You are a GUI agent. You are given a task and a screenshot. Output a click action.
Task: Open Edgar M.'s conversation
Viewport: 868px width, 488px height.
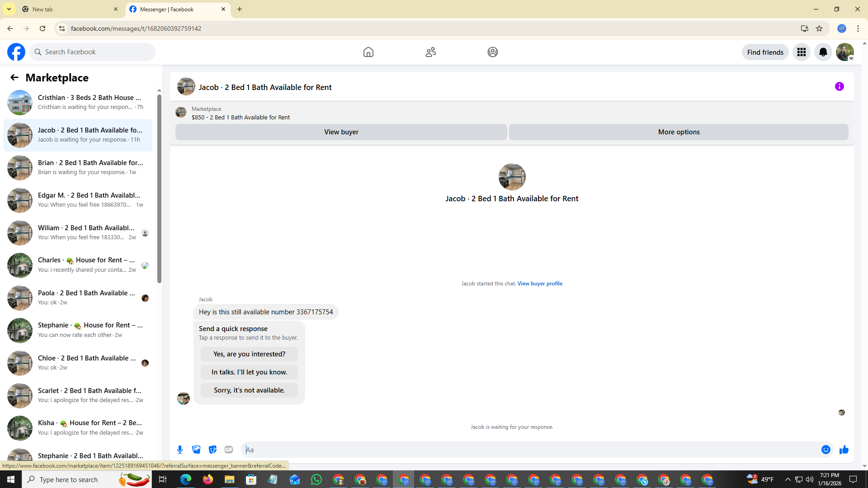pos(78,200)
